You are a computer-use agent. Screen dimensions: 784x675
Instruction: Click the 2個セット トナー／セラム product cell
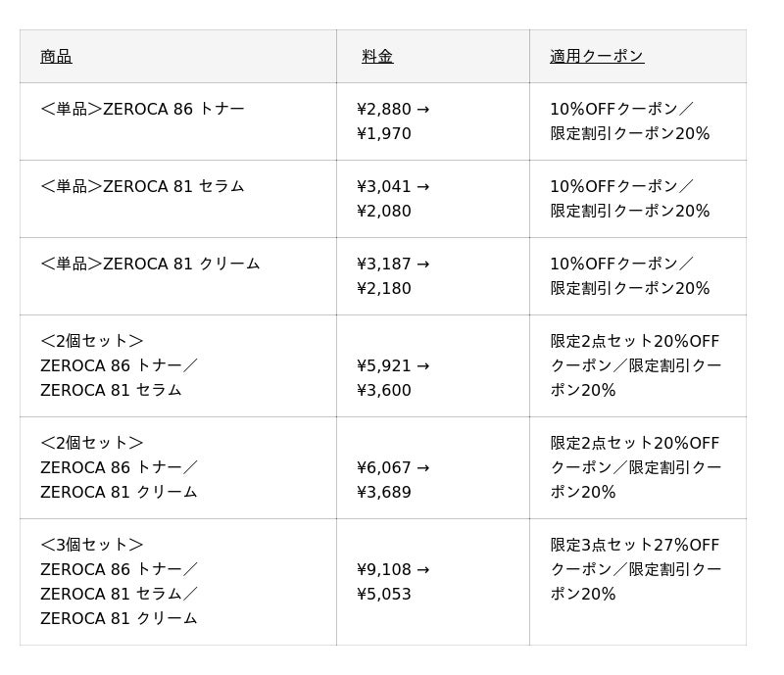click(x=120, y=365)
